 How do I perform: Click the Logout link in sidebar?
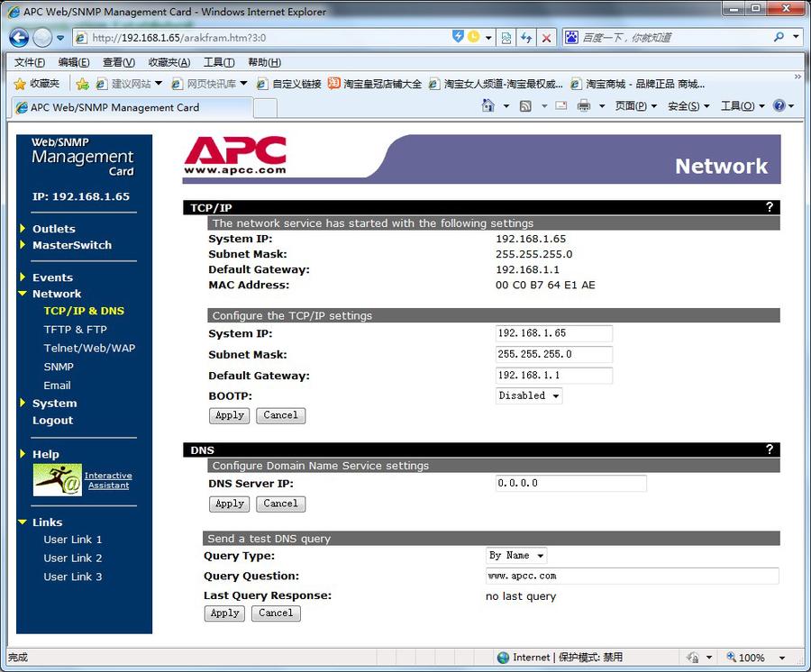(x=52, y=421)
